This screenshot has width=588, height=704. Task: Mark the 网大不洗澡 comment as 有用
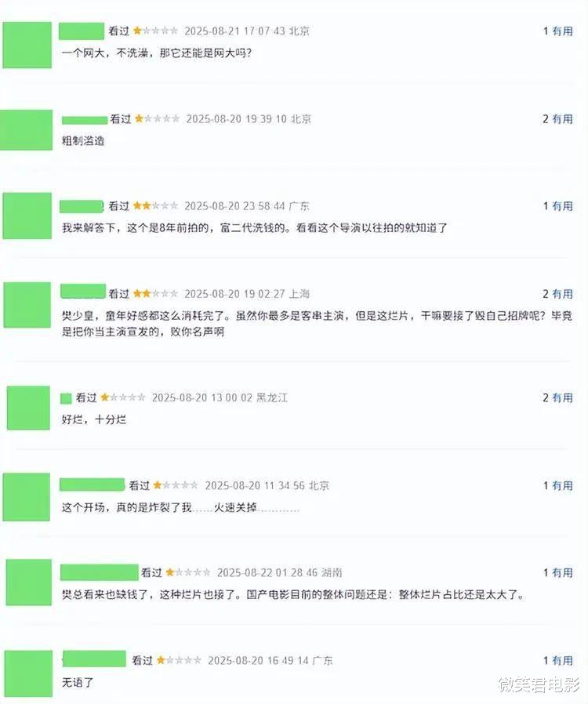[562, 31]
